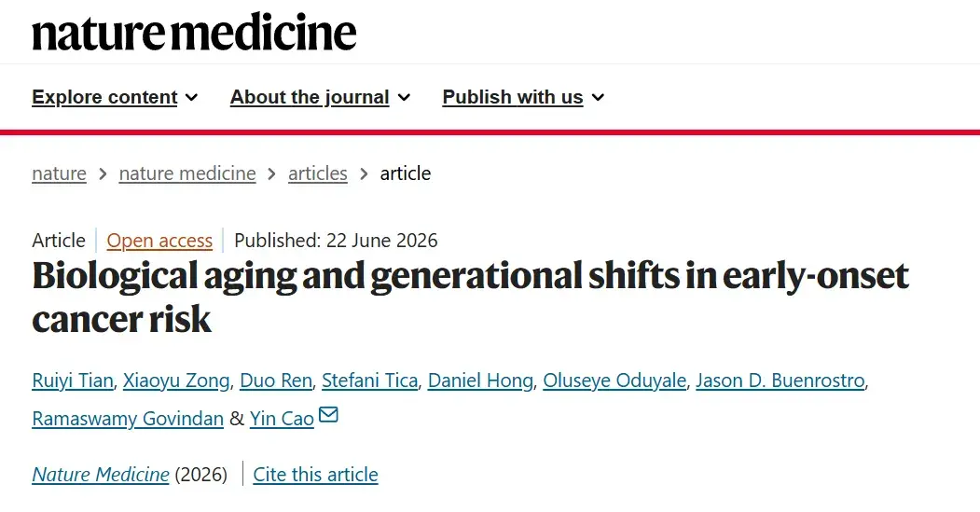Expand About the journal chevron
Viewport: 980px width, 512px height.
[405, 98]
